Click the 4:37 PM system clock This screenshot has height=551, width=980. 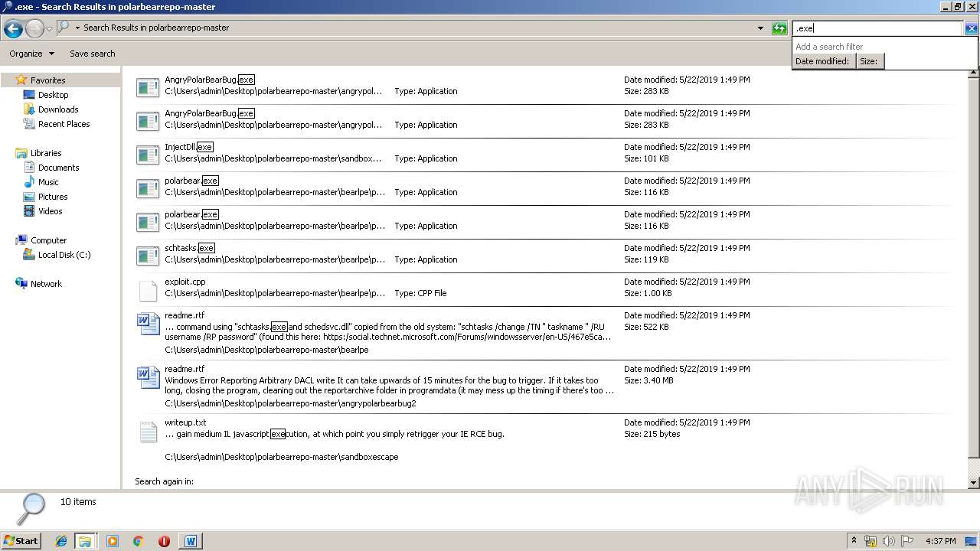click(x=940, y=541)
